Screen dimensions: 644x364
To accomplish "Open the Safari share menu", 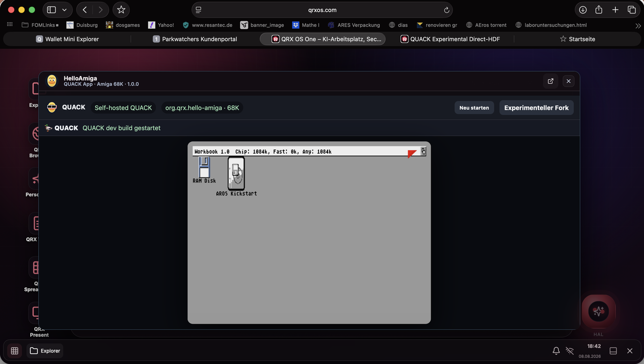I will [x=599, y=10].
